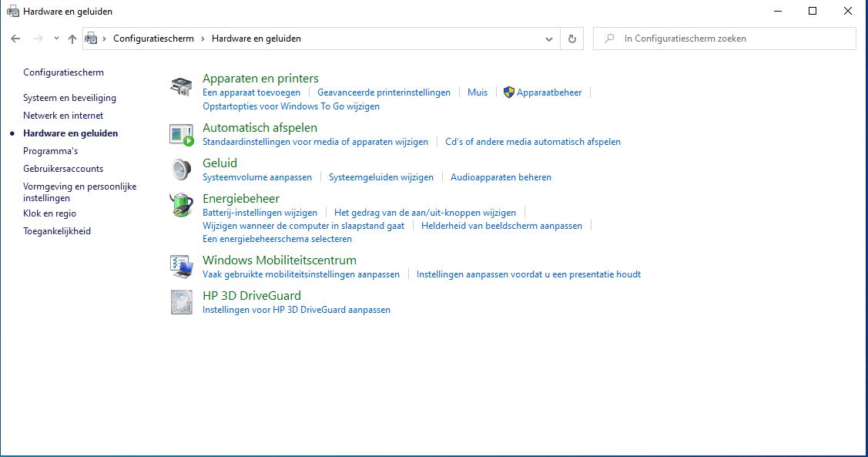Open Toegankelijkheid category
The image size is (868, 457).
click(57, 231)
